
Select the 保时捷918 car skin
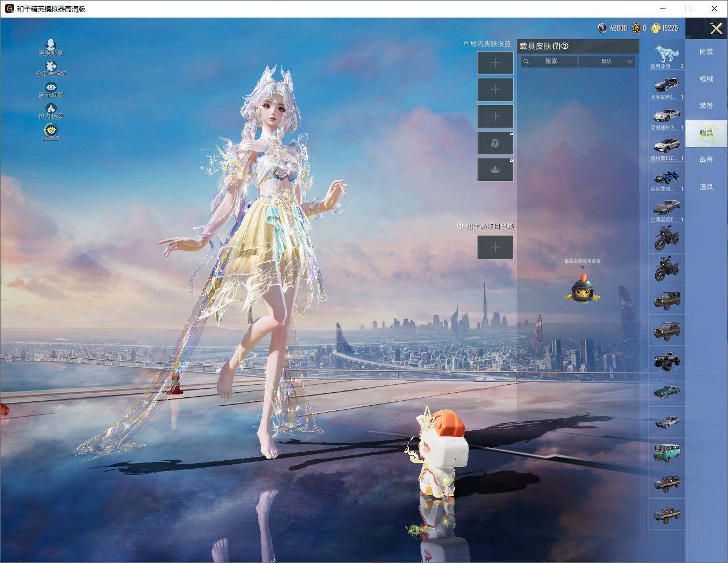(x=667, y=116)
